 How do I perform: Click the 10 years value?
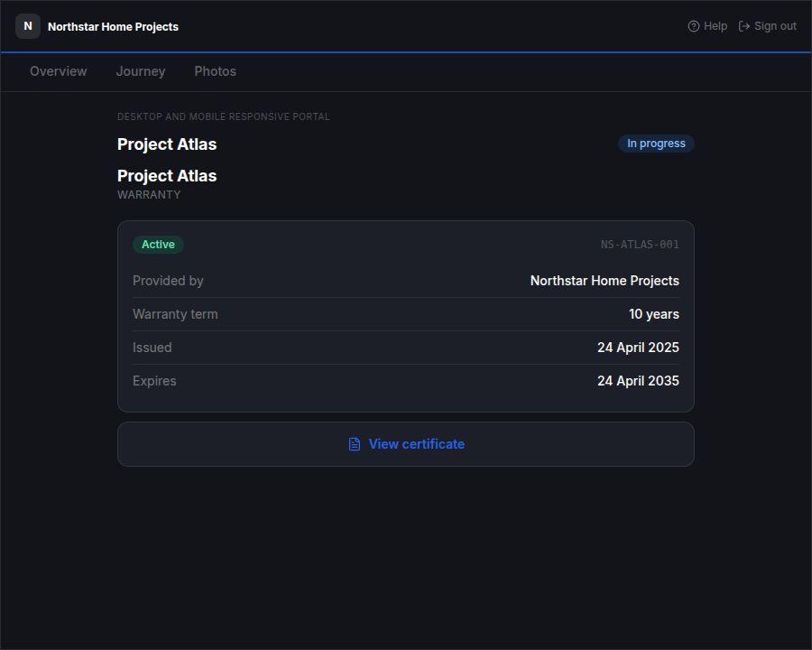coord(653,314)
